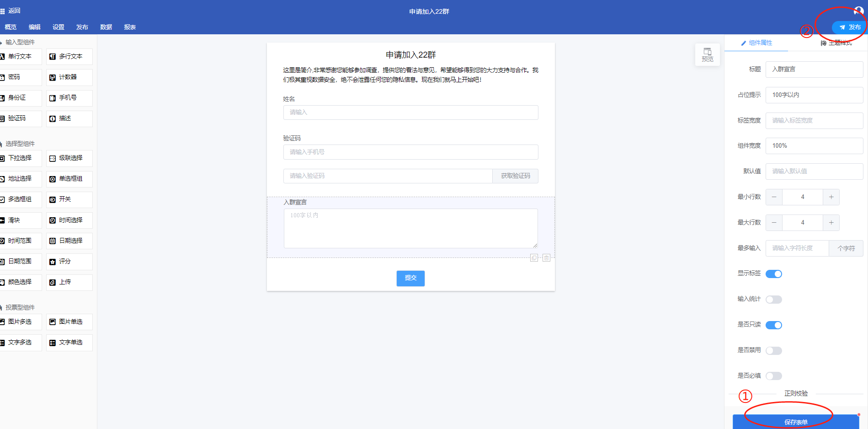Increase 最小行数 with plus button

(831, 197)
